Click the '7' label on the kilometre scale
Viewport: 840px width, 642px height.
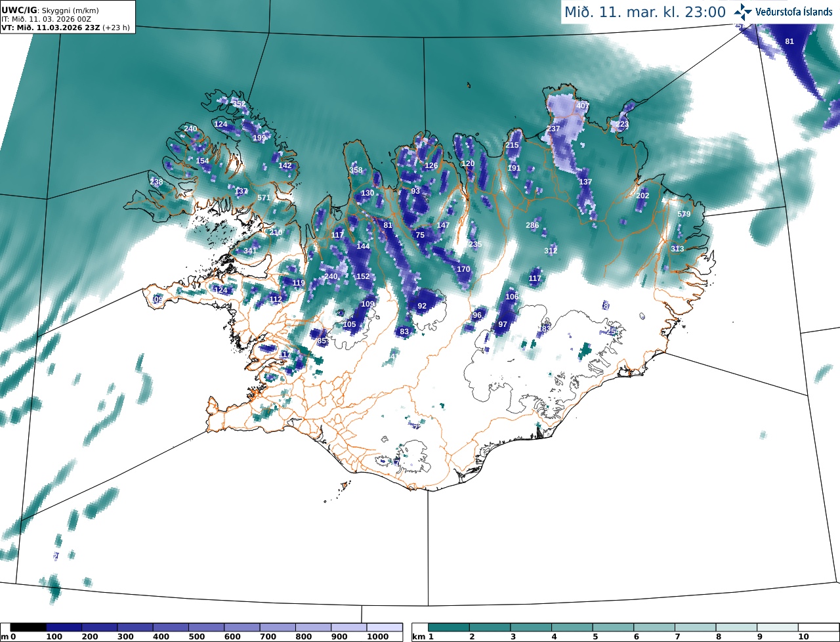676,637
